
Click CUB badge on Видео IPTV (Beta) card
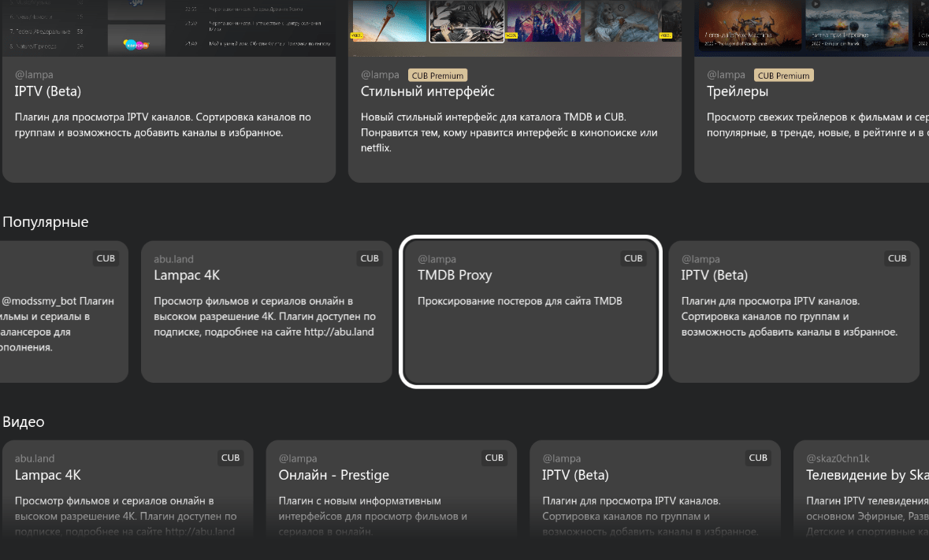(x=758, y=458)
